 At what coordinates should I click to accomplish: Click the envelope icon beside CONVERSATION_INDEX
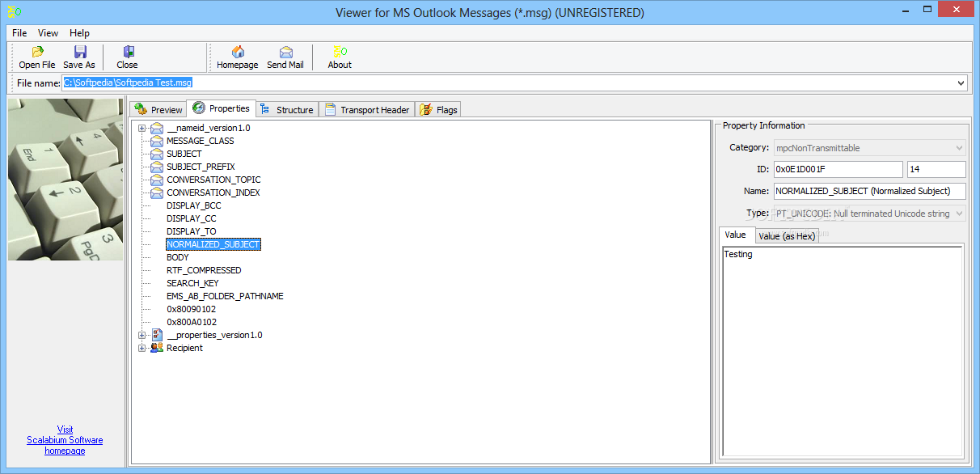pyautogui.click(x=157, y=193)
